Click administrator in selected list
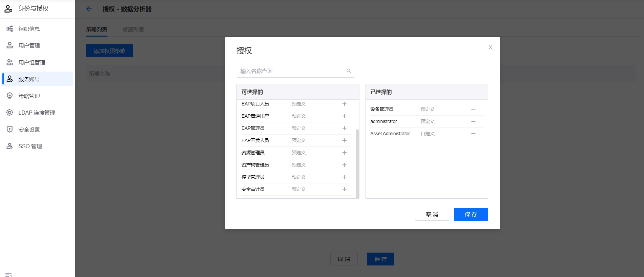This screenshot has width=644, height=277. [383, 121]
